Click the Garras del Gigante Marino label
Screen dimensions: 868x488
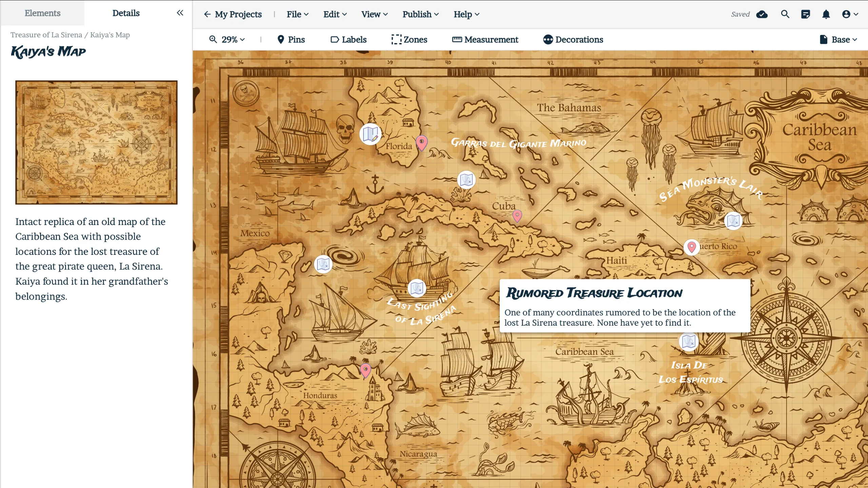pyautogui.click(x=518, y=143)
